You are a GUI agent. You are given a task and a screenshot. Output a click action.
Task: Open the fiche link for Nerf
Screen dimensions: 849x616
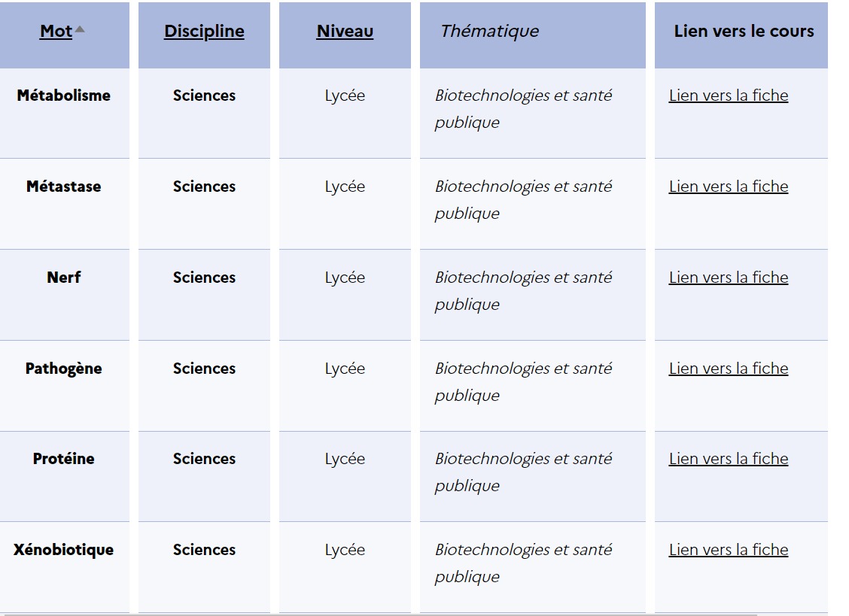tap(728, 278)
